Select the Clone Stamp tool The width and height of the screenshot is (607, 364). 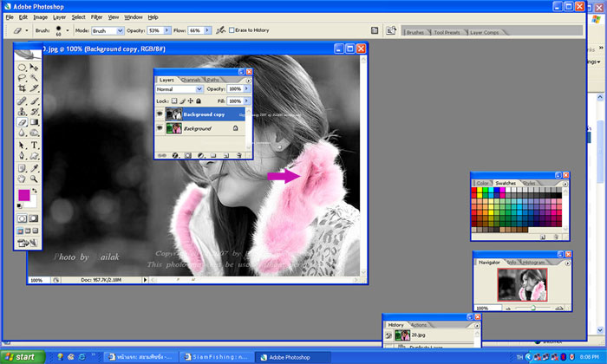tap(22, 112)
